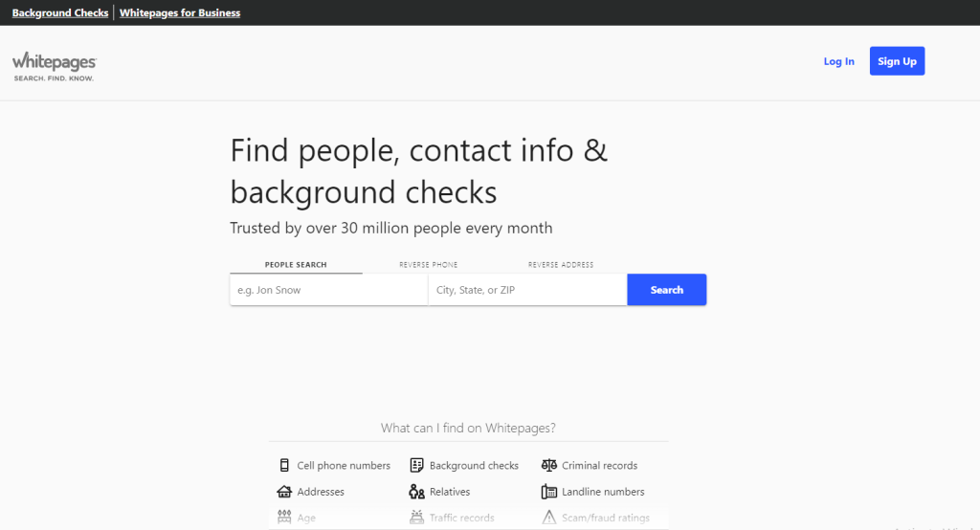Click the landline numbers phone icon
This screenshot has height=530, width=980.
coord(548,492)
